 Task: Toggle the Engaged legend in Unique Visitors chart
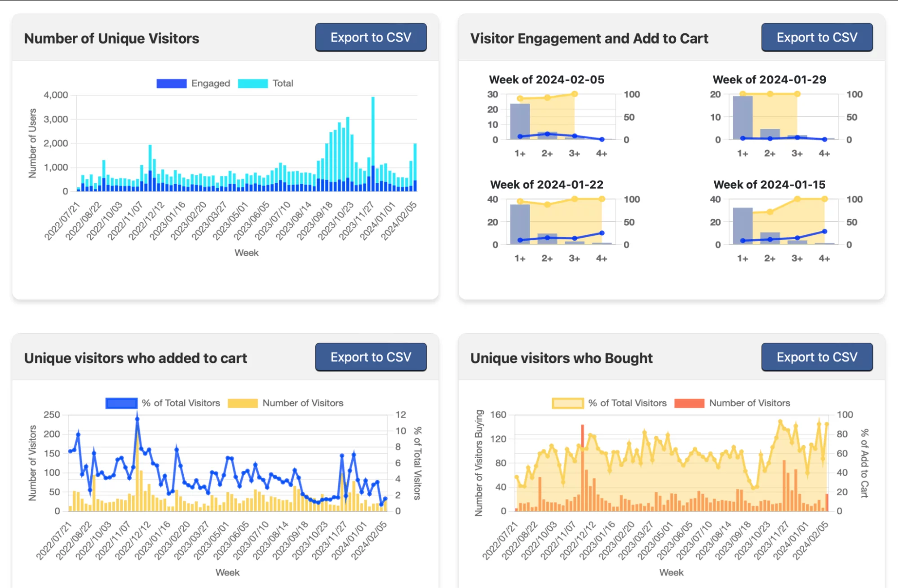click(x=194, y=83)
